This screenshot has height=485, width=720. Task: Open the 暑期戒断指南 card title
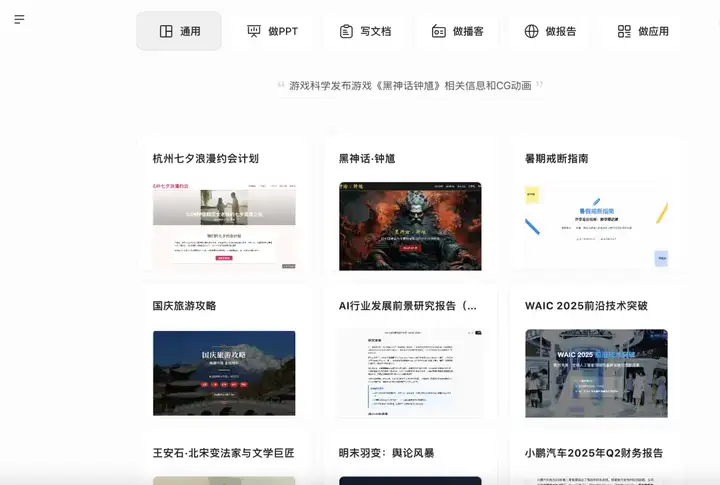(x=557, y=158)
